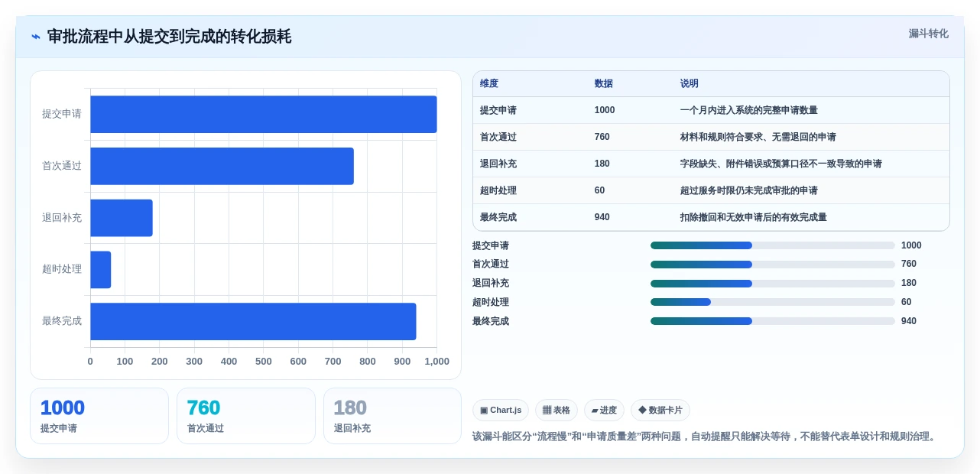This screenshot has height=474, width=980.
Task: Click the description 一个月内进入系统的完整申请数量
Action: click(749, 110)
